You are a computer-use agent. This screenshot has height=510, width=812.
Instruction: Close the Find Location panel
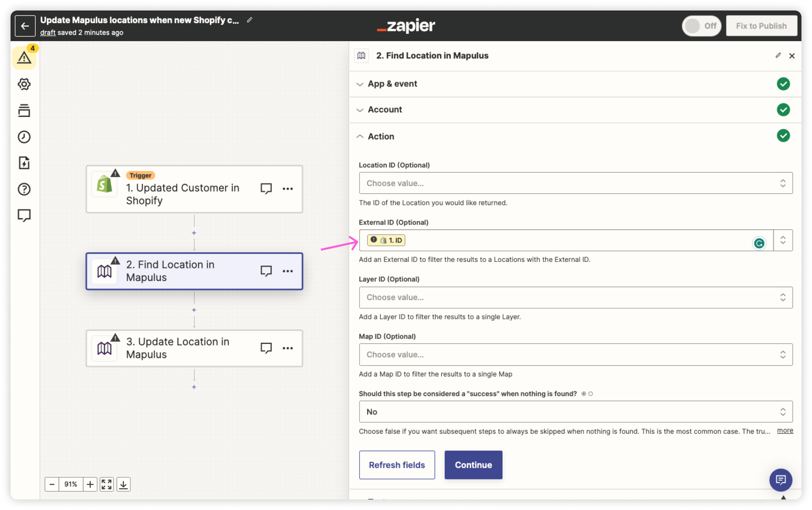[792, 56]
